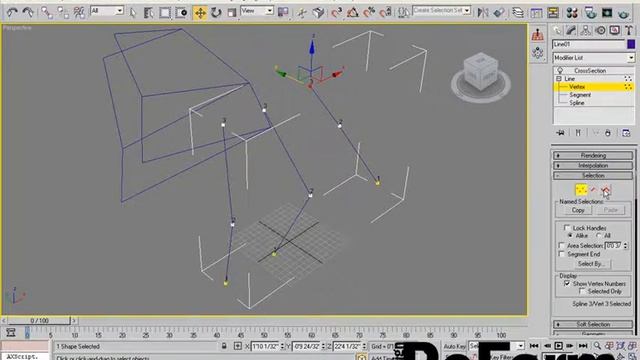Open the Curve Editor icon
This screenshot has width=640, height=360.
pyautogui.click(x=536, y=13)
